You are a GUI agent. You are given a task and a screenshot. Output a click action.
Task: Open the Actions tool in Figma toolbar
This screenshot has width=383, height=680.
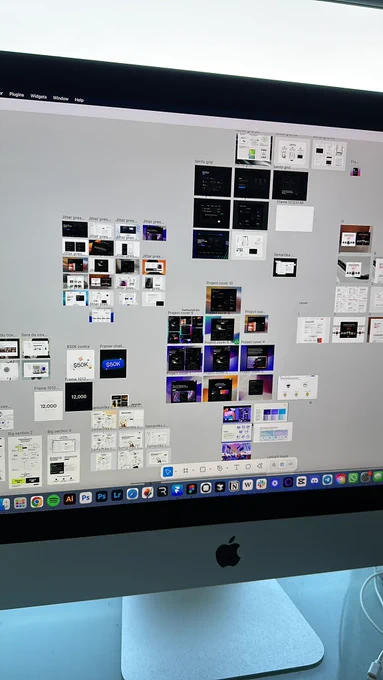[260, 466]
